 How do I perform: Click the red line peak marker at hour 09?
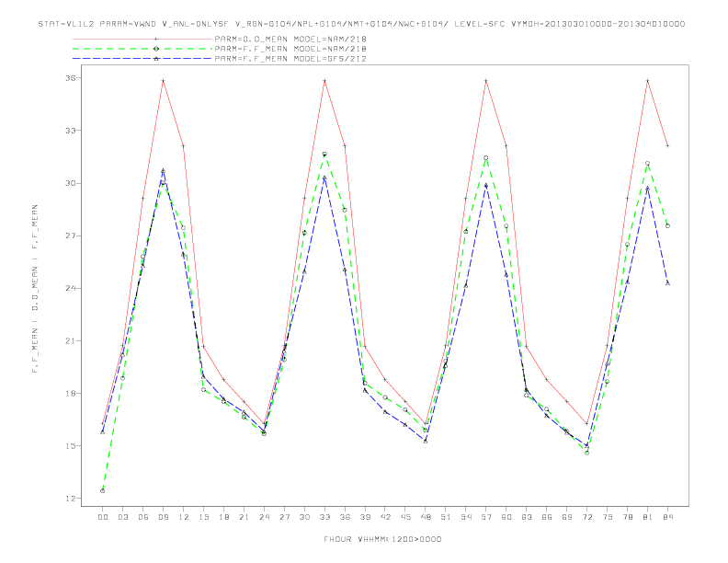point(163,81)
